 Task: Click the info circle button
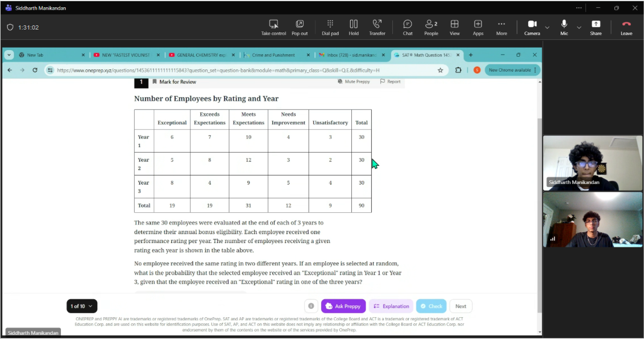pos(311,306)
